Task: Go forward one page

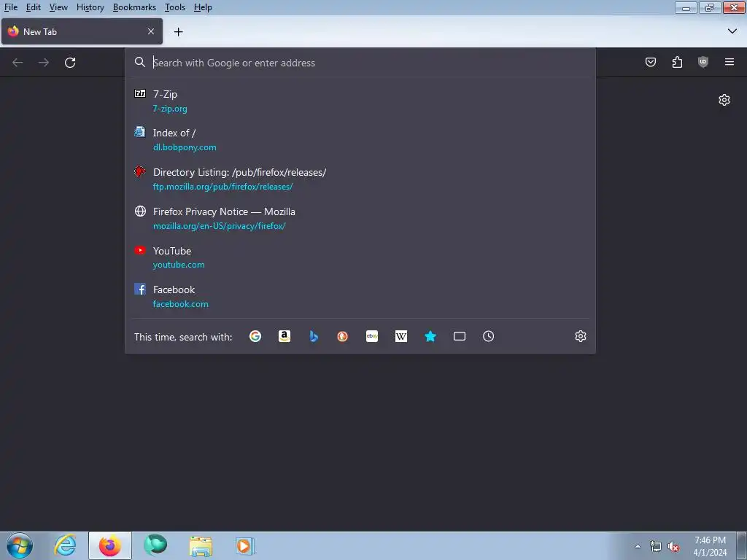Action: coord(43,63)
